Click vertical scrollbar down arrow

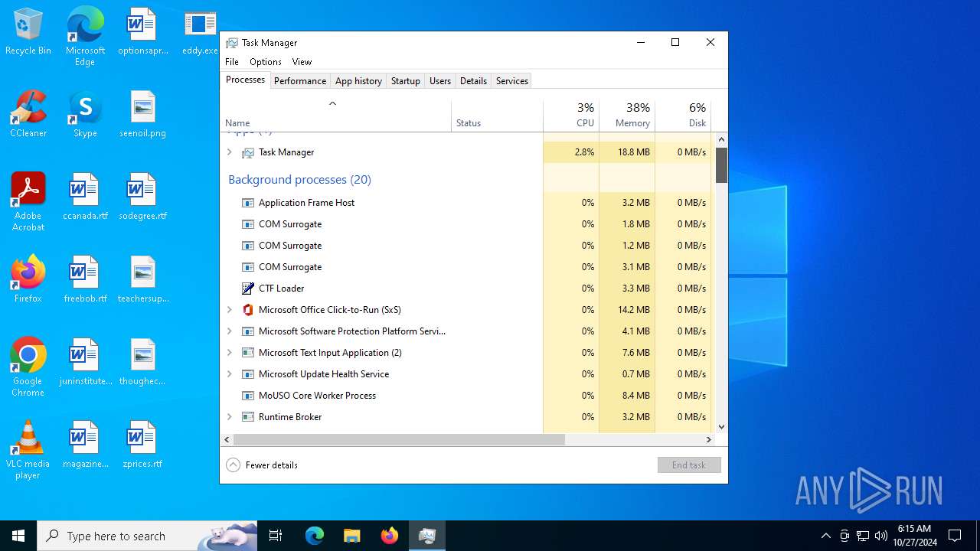tap(721, 428)
